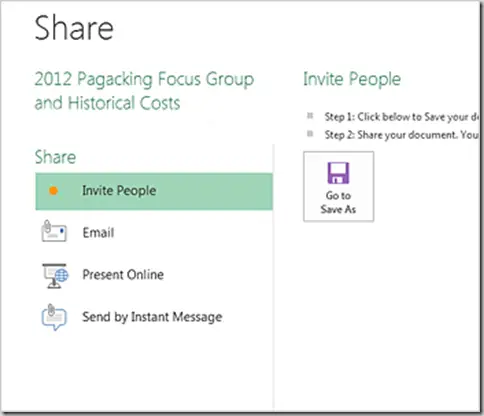Click the Go to Save As button
484x416 pixels.
(x=338, y=186)
